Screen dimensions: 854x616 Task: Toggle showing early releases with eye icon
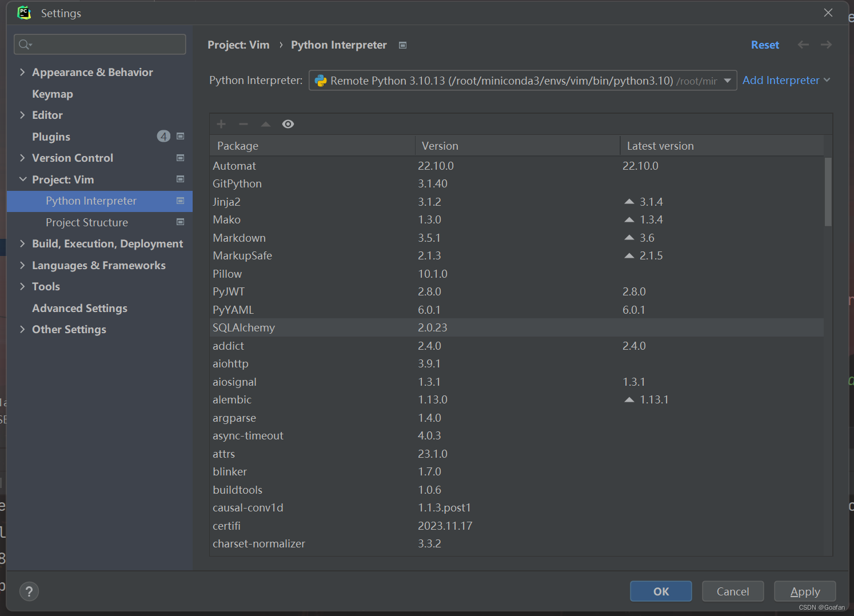pyautogui.click(x=288, y=123)
